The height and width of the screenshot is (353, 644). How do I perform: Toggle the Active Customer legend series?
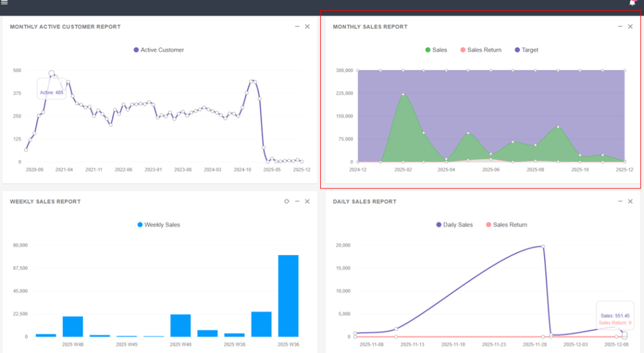click(158, 50)
